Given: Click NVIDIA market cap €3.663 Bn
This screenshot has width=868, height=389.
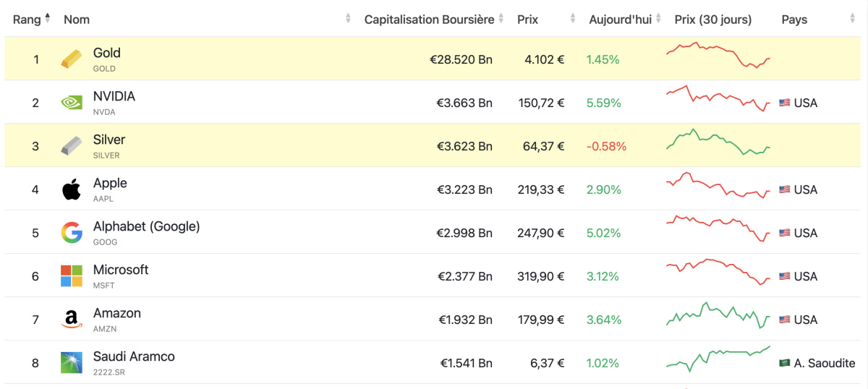Looking at the screenshot, I should pos(464,103).
